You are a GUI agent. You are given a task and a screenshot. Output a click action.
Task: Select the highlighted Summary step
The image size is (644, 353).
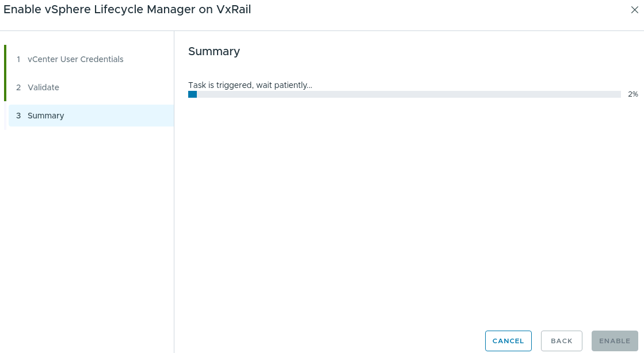(46, 116)
